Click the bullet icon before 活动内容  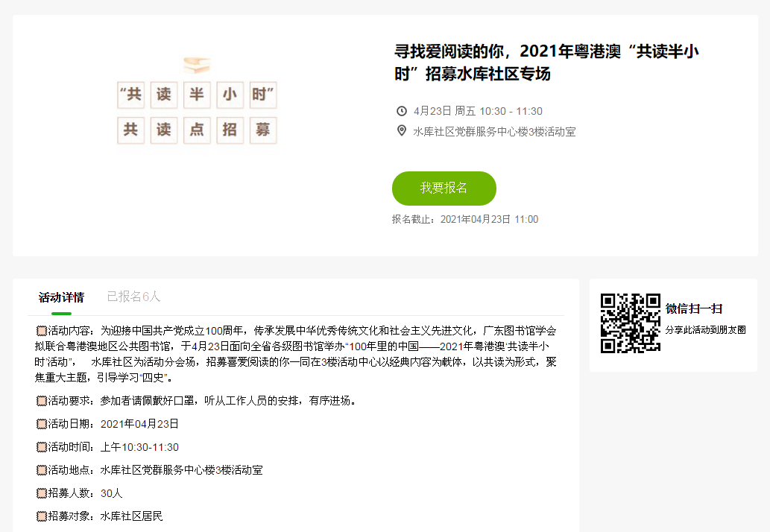click(42, 330)
